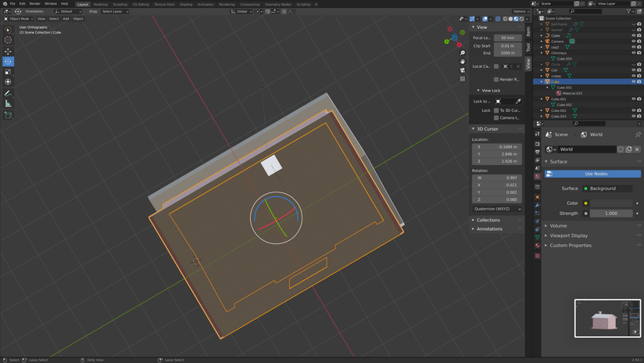The width and height of the screenshot is (644, 363).
Task: Click the Select Box tool icon
Action: (x=8, y=30)
